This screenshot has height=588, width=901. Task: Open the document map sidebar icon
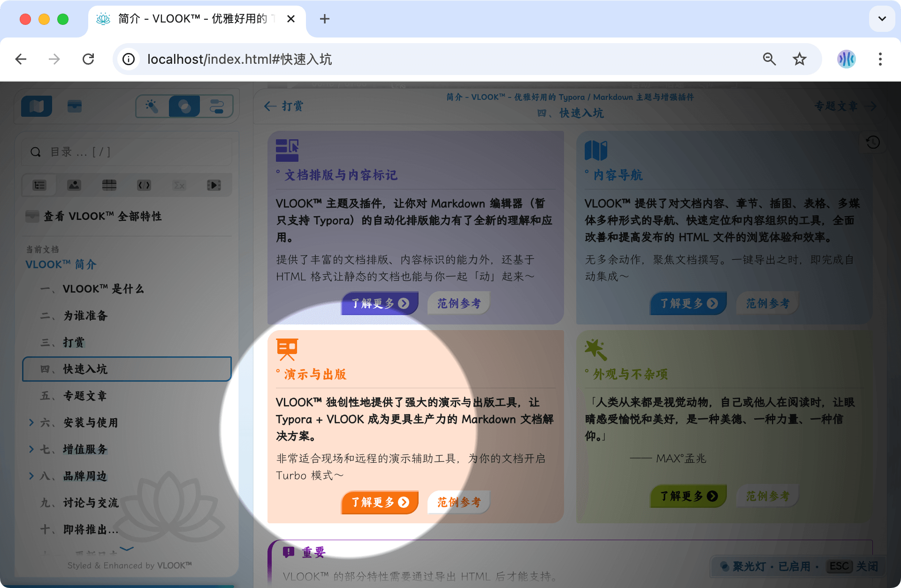point(37,106)
